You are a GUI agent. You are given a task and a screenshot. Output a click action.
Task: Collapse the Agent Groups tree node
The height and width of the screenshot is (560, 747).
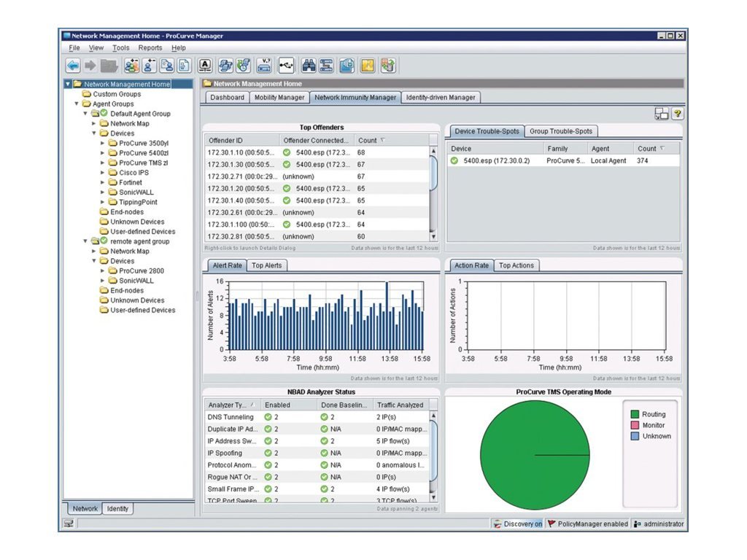pos(76,104)
